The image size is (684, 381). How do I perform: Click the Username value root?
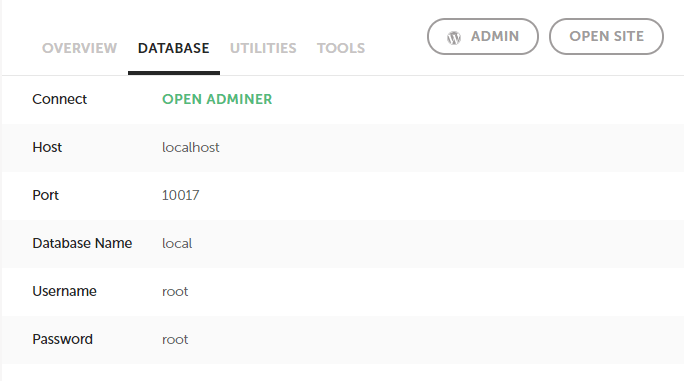(x=175, y=292)
